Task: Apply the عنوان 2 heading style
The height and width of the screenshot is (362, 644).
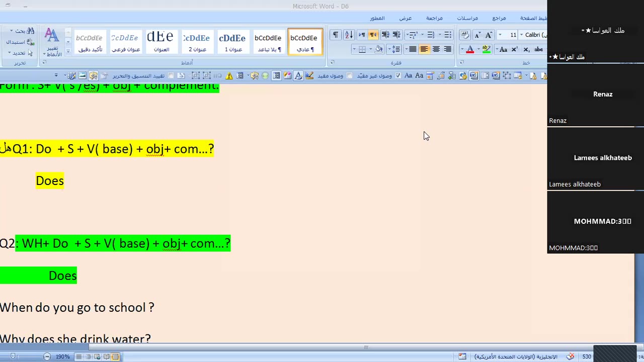Action: tap(197, 42)
